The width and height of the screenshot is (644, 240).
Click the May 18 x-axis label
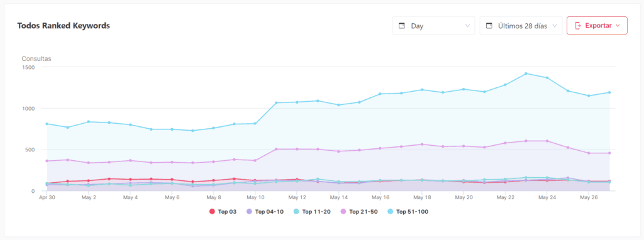(x=422, y=197)
